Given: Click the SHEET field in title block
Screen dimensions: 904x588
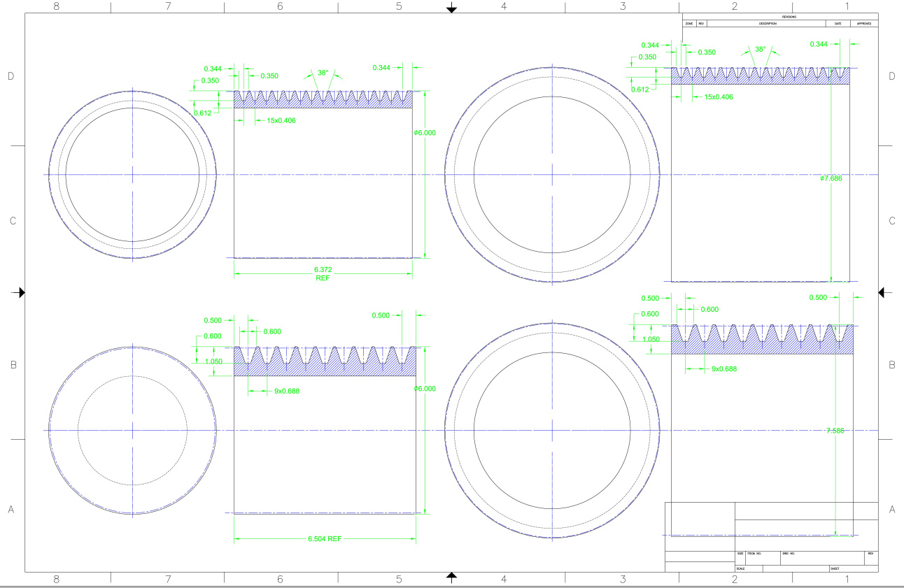Looking at the screenshot, I should pos(835,567).
